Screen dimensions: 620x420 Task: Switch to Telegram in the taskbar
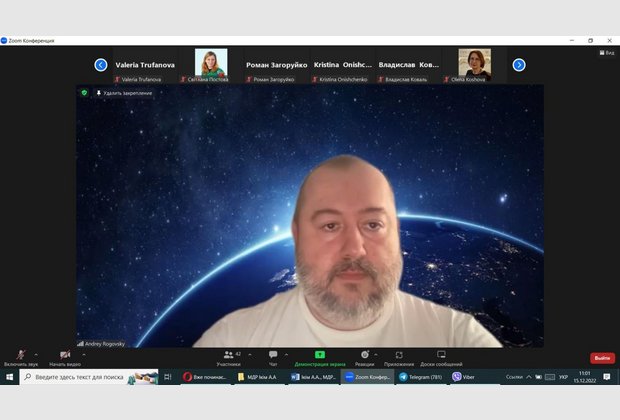[x=421, y=377]
